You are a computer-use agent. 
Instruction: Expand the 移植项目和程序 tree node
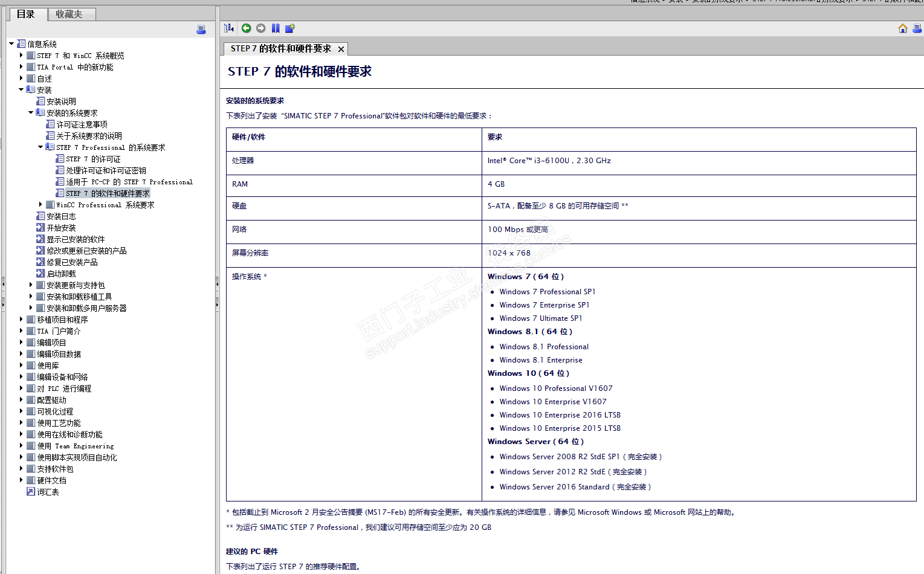tap(21, 319)
